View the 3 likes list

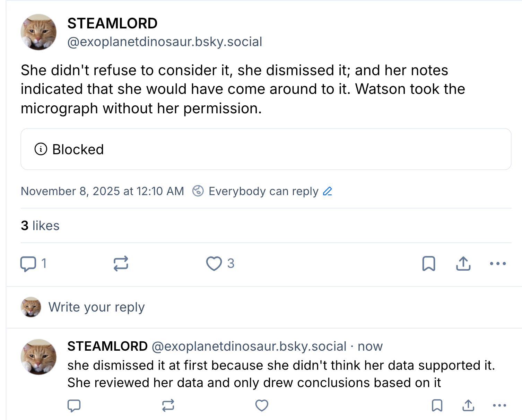(x=40, y=226)
